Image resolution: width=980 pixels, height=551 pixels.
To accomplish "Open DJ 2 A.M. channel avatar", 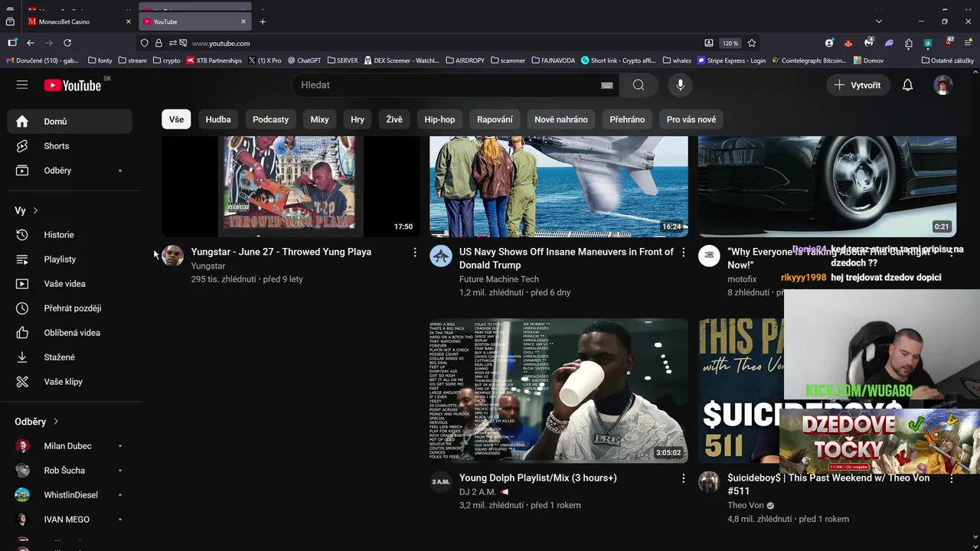I will pyautogui.click(x=441, y=482).
